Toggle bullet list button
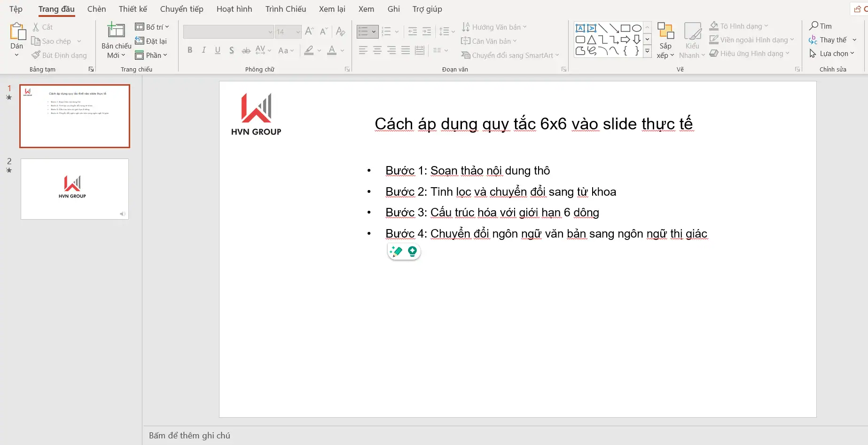Screen dimensions: 868x445 pos(363,32)
